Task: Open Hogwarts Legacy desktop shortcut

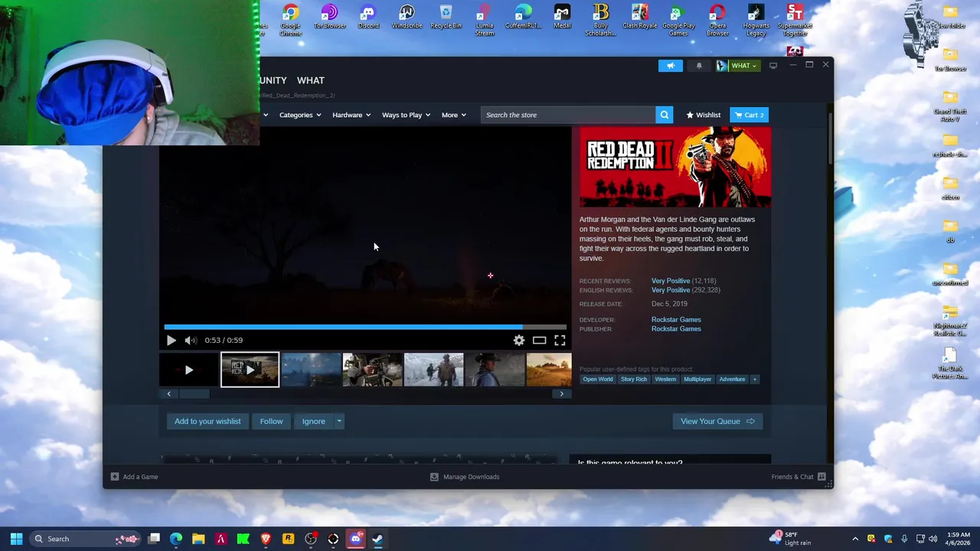Action: (756, 21)
